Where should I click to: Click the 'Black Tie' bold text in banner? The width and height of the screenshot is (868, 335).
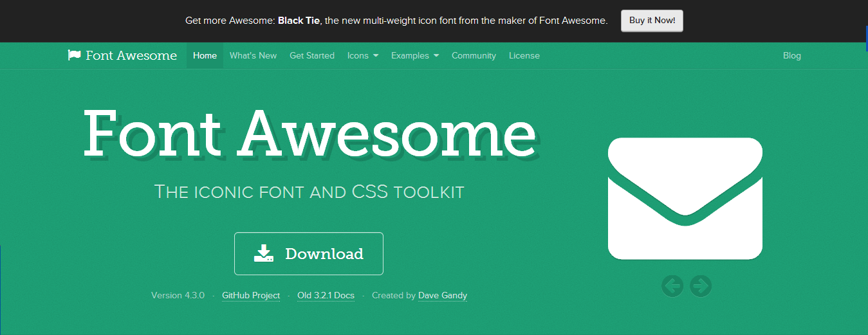pyautogui.click(x=299, y=21)
